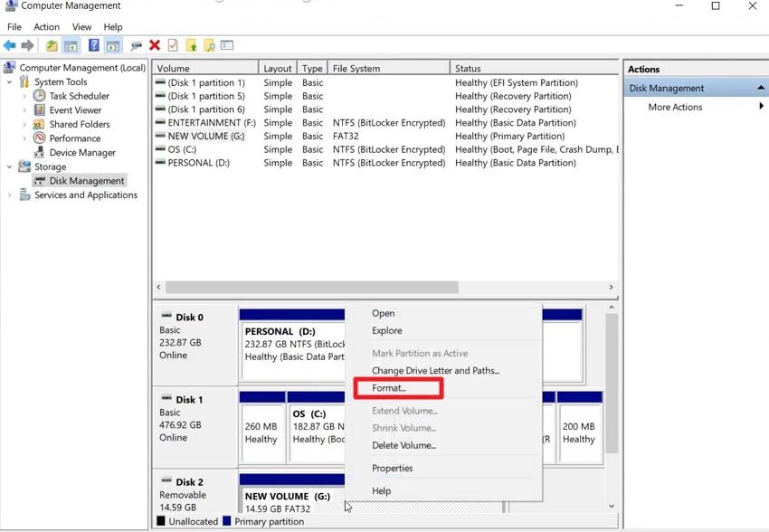The width and height of the screenshot is (769, 532).
Task: Open the Action menu
Action: coord(46,26)
